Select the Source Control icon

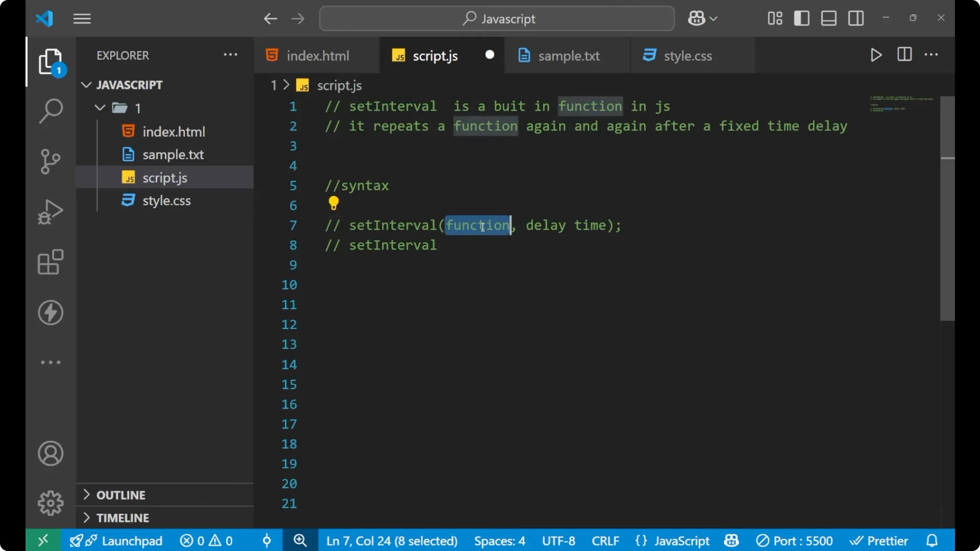point(51,161)
